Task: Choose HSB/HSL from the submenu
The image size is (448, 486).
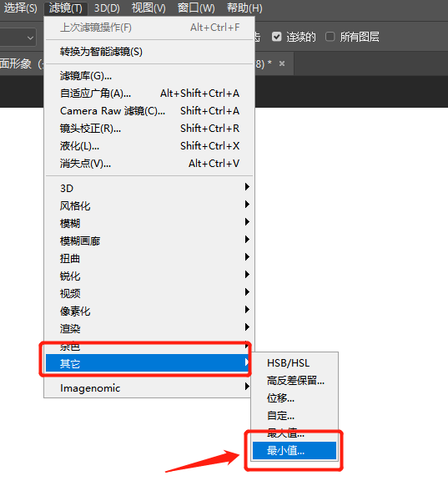Action: (294, 363)
